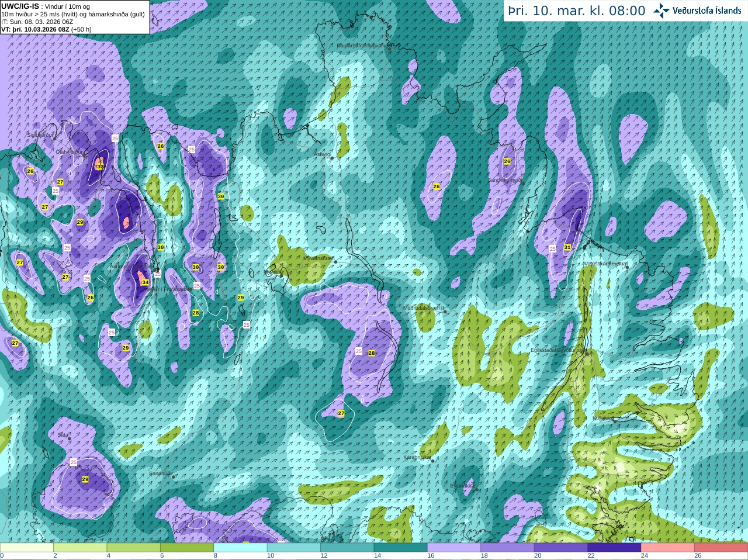Select the 0–2 m/s pale scale swatch
748x560 pixels.
(27, 548)
